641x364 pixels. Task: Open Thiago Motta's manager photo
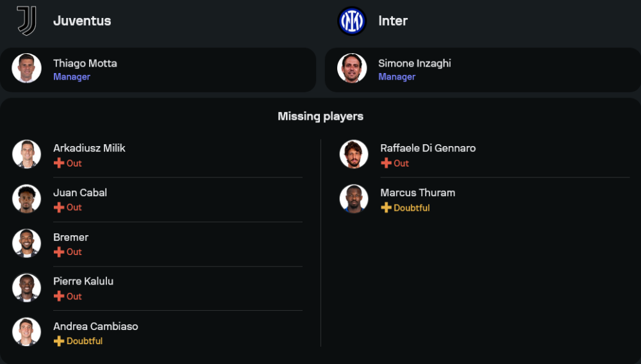point(26,69)
